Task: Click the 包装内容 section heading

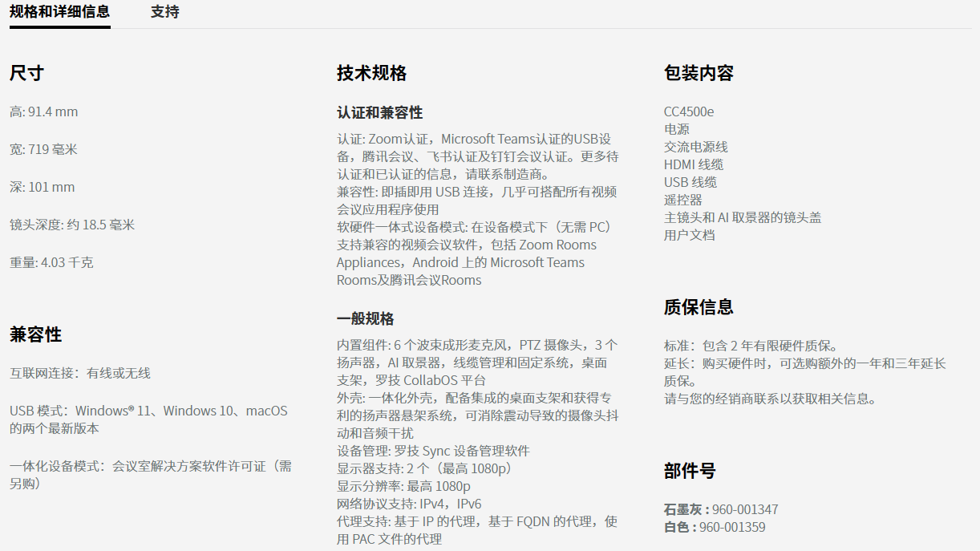Action: pyautogui.click(x=699, y=74)
